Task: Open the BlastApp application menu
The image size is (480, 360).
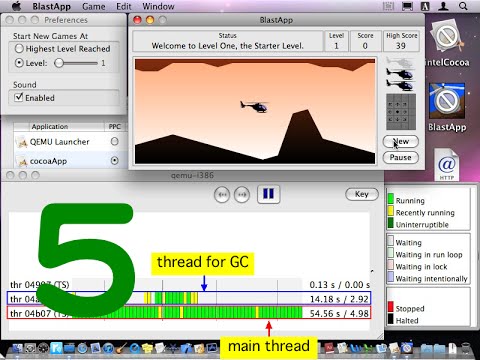Action: click(x=51, y=6)
